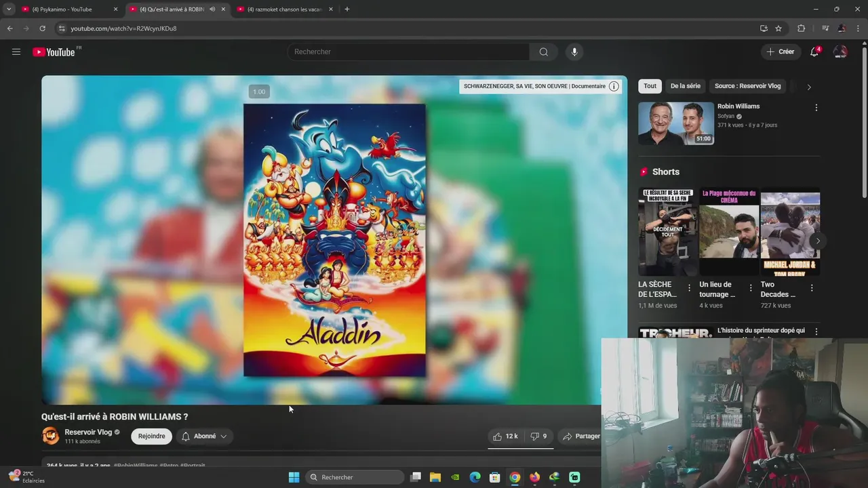This screenshot has width=868, height=488.
Task: Open Microsoft Store from the taskbar
Action: 495,477
